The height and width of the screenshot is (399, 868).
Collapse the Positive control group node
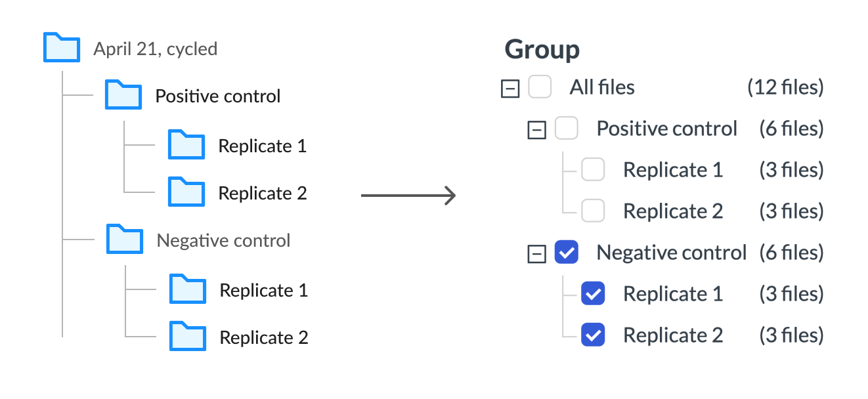(537, 130)
